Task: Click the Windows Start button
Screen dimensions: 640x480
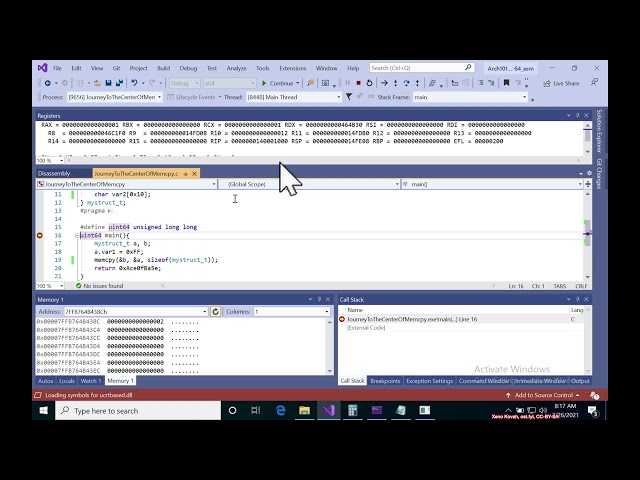Action: point(43,411)
